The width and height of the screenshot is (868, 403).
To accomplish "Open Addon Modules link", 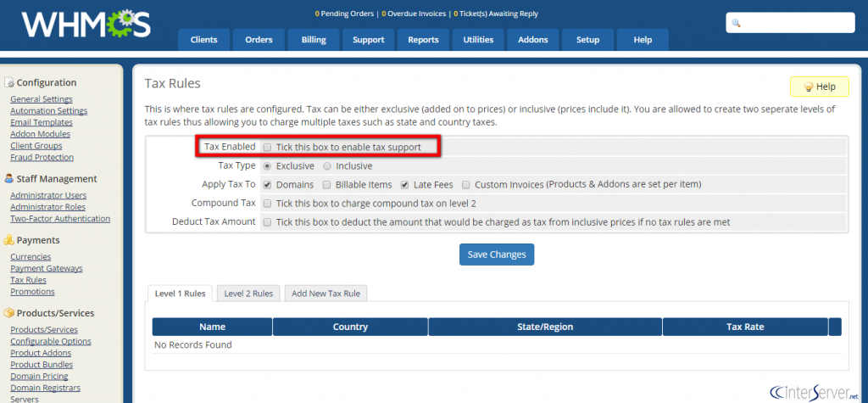I will point(41,134).
